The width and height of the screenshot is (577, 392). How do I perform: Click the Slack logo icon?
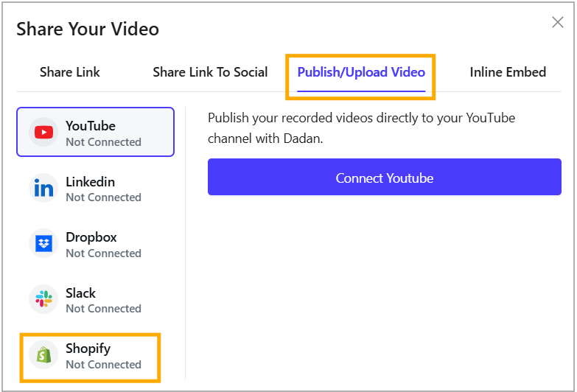[43, 299]
